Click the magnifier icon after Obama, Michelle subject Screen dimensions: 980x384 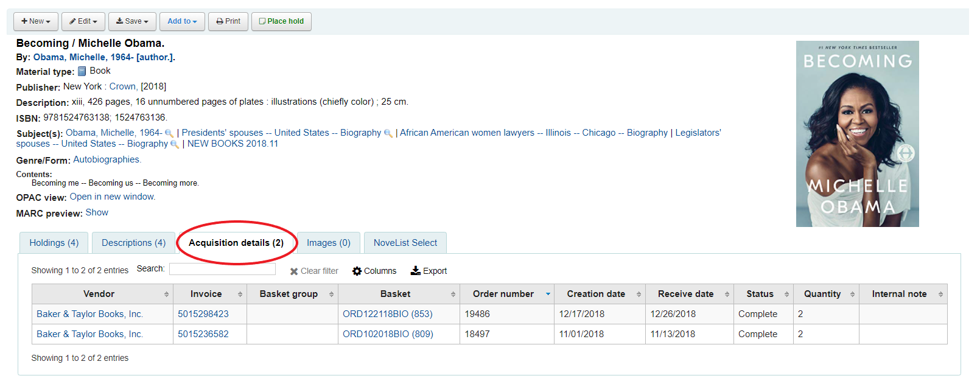coord(169,133)
